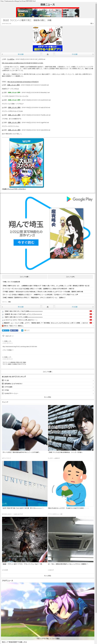Open the 【悲報】彼氏に初手コキ related link
This screenshot has width=97, height=644.
point(23,311)
